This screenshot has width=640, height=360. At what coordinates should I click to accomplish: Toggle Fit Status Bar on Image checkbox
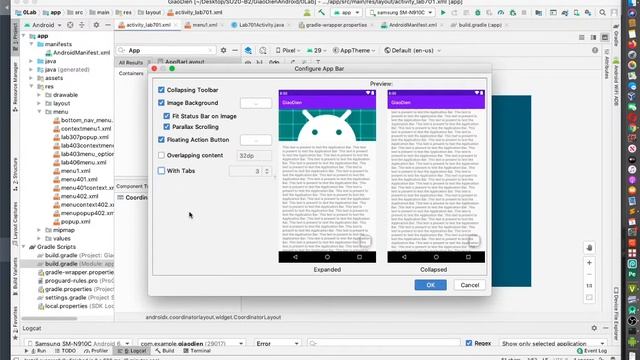tap(167, 116)
